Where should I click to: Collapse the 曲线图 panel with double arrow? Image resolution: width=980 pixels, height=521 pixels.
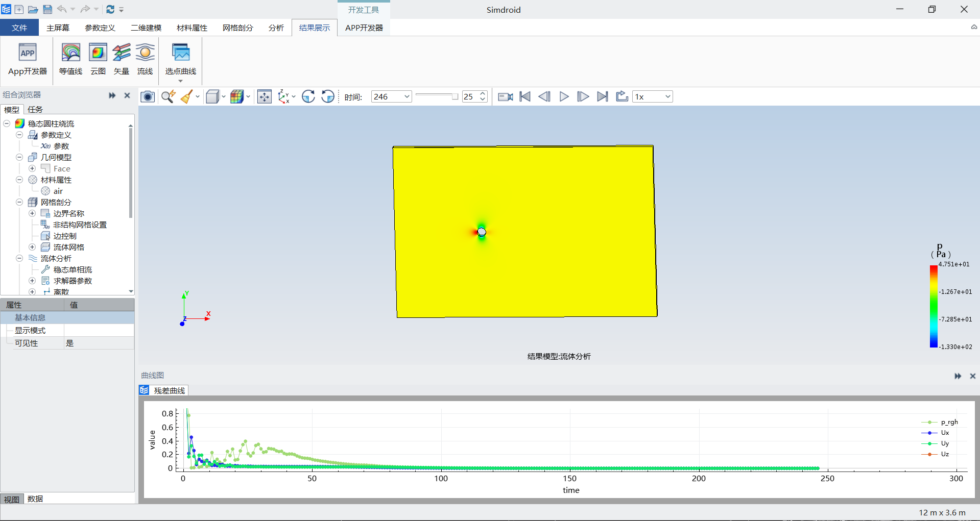[x=958, y=376]
